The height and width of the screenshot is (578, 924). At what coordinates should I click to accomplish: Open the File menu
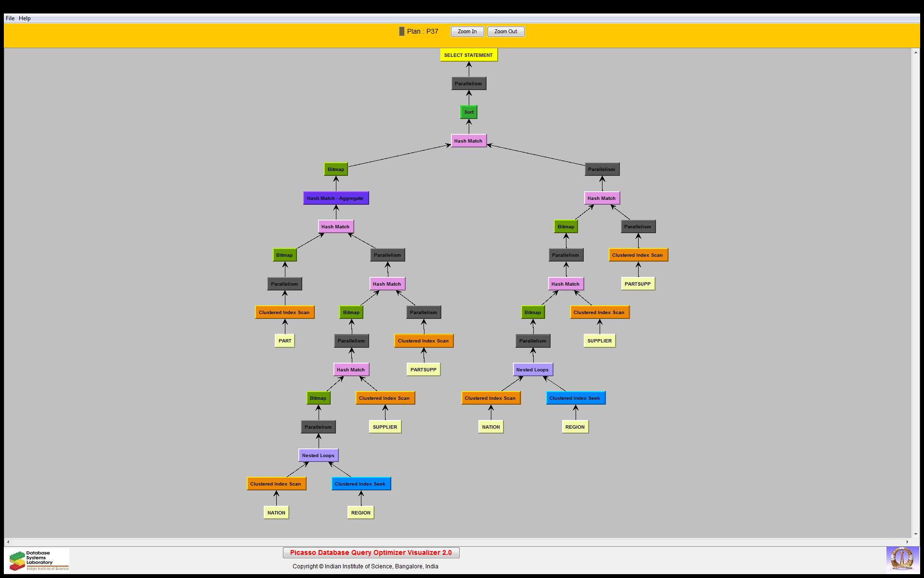click(10, 18)
